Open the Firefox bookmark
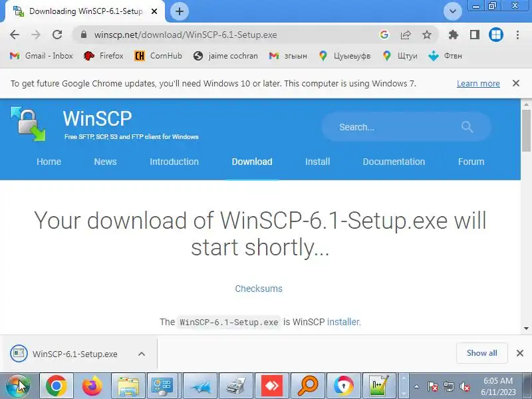 point(104,56)
